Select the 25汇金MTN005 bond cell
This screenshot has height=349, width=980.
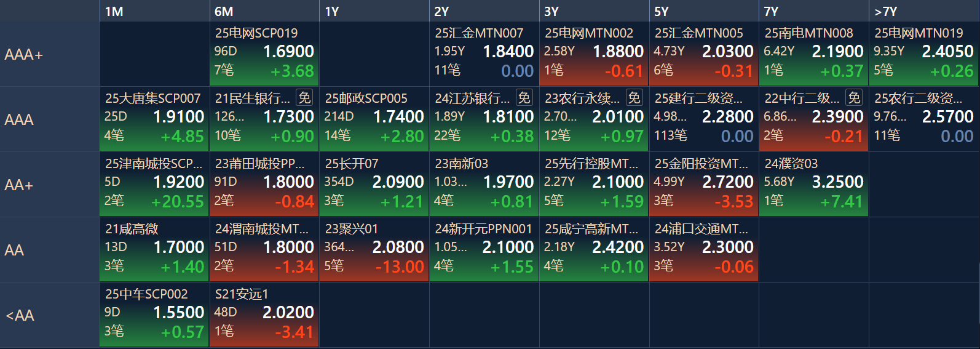pyautogui.click(x=705, y=54)
